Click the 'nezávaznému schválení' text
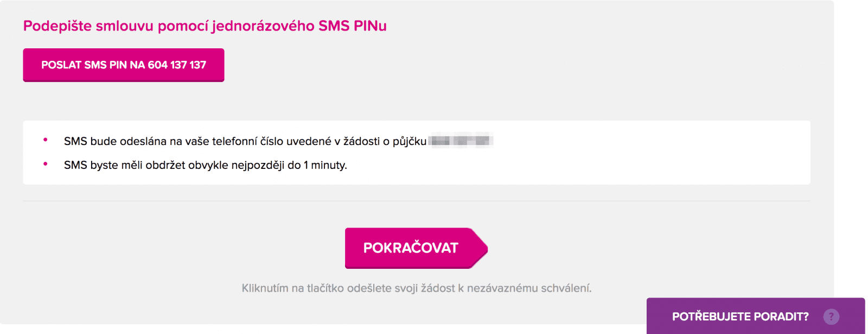868x334 pixels. pos(529,288)
